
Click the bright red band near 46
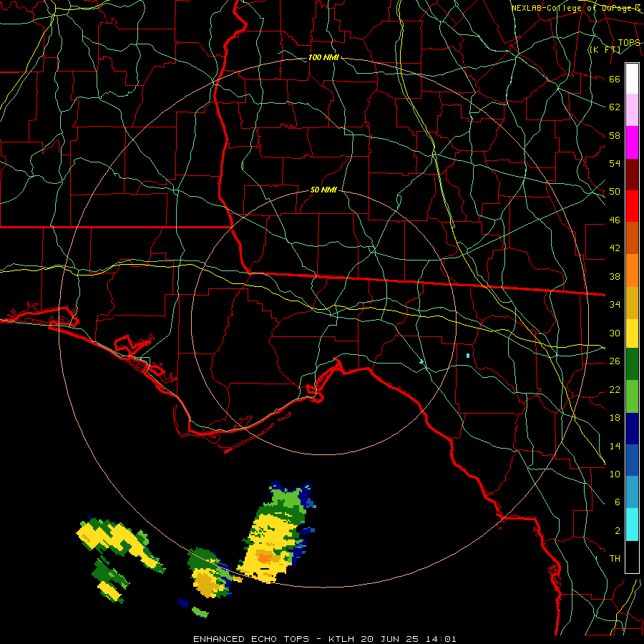pyautogui.click(x=632, y=206)
